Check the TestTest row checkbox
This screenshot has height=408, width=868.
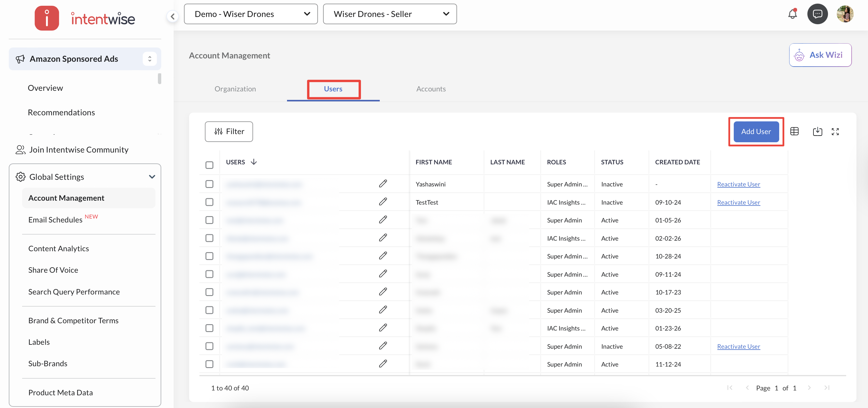coord(209,202)
